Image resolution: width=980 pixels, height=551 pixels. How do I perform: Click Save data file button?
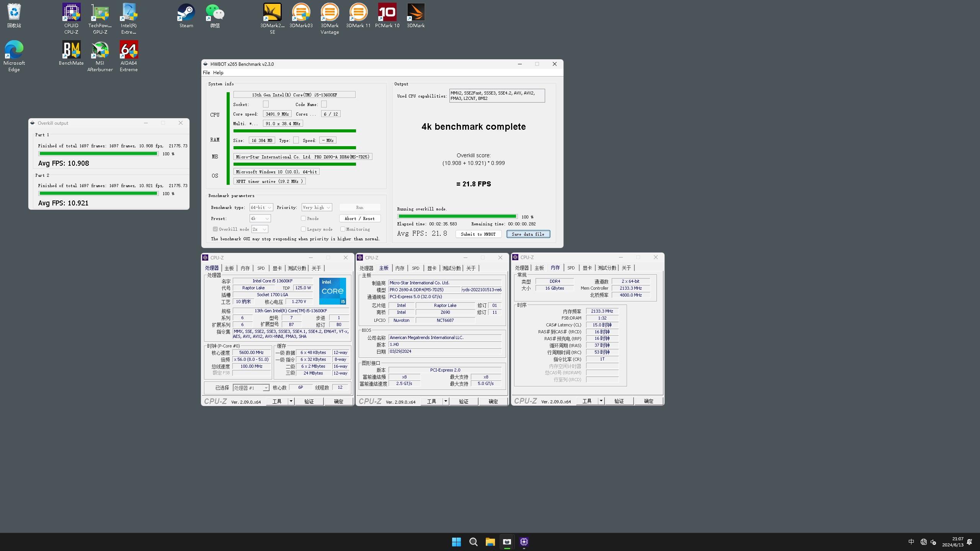coord(528,234)
